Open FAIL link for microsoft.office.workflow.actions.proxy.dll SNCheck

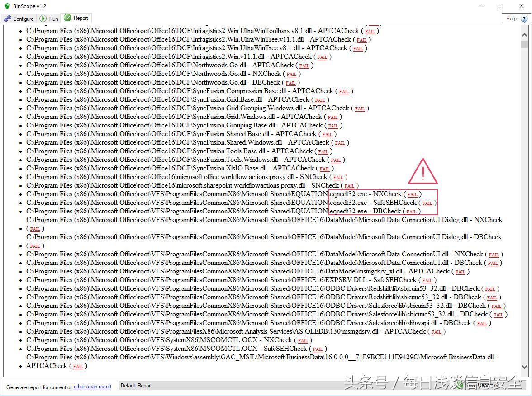tap(338, 177)
